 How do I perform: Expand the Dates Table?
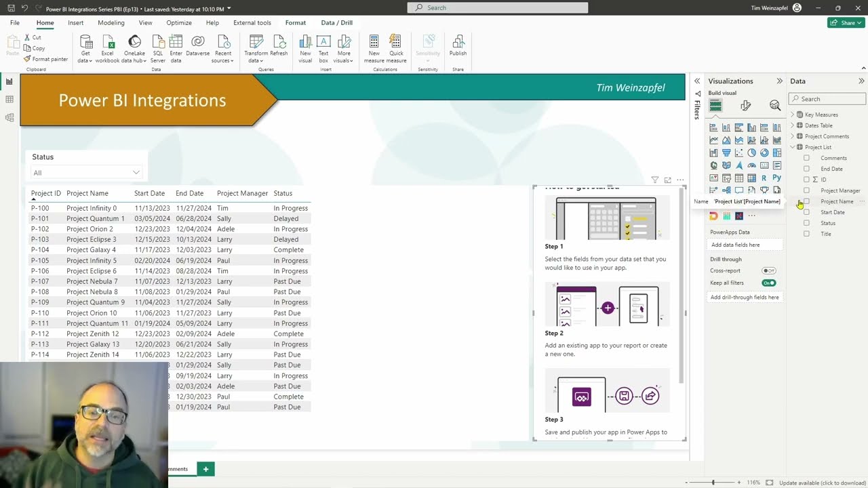pos(792,125)
